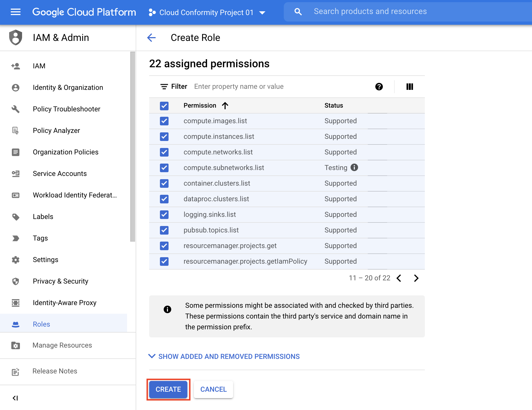Sort by the Permission column header
532x410 pixels.
pos(200,105)
